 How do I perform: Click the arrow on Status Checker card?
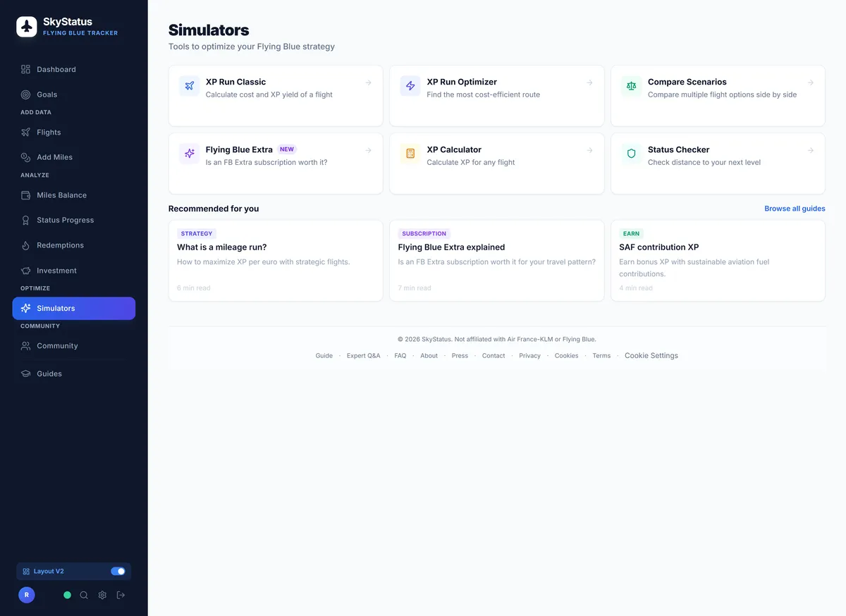click(x=810, y=150)
